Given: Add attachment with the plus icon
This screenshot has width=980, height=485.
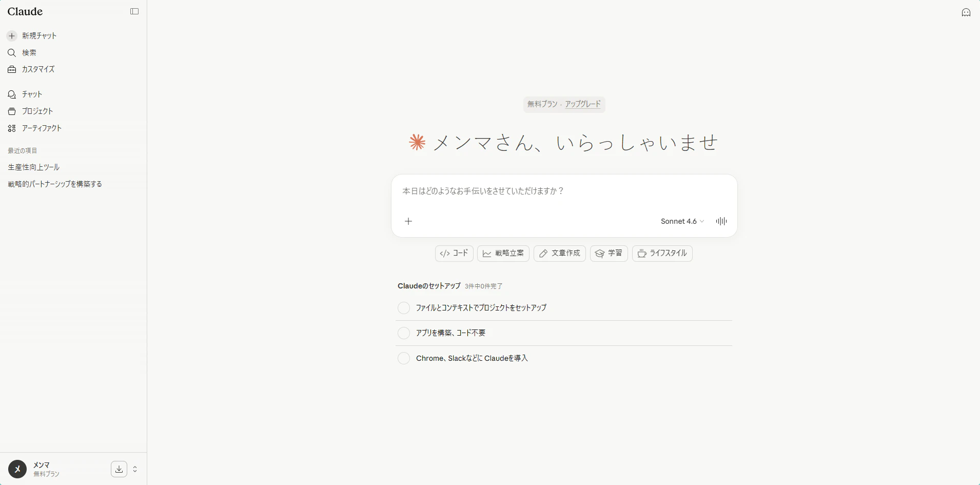Looking at the screenshot, I should click(x=408, y=221).
